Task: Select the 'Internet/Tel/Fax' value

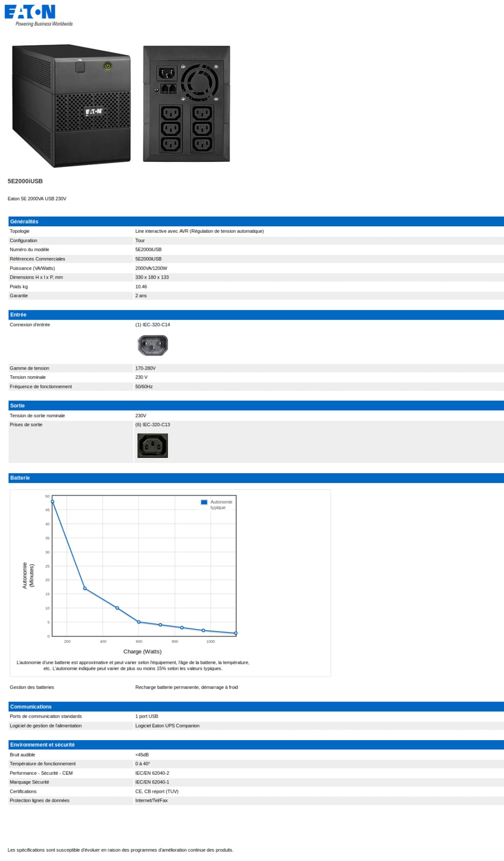Action: 151,800
